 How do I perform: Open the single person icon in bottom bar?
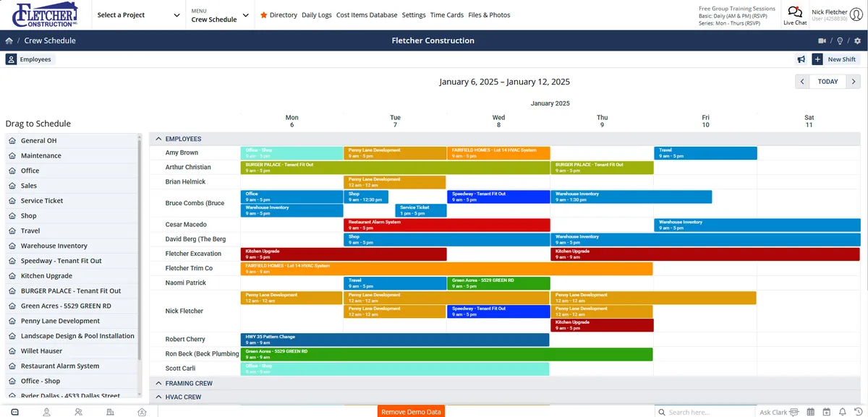point(46,412)
